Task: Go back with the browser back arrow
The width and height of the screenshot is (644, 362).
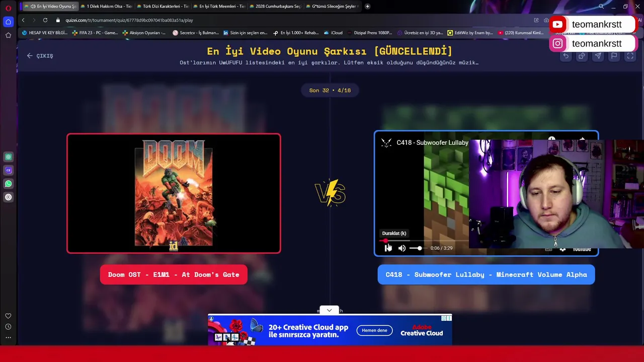Action: [23, 20]
